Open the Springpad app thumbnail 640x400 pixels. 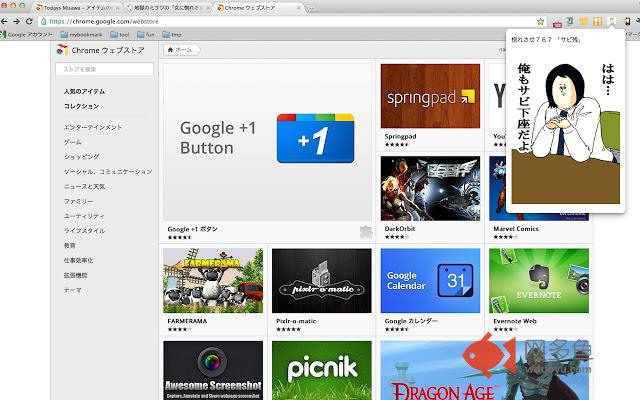point(430,96)
